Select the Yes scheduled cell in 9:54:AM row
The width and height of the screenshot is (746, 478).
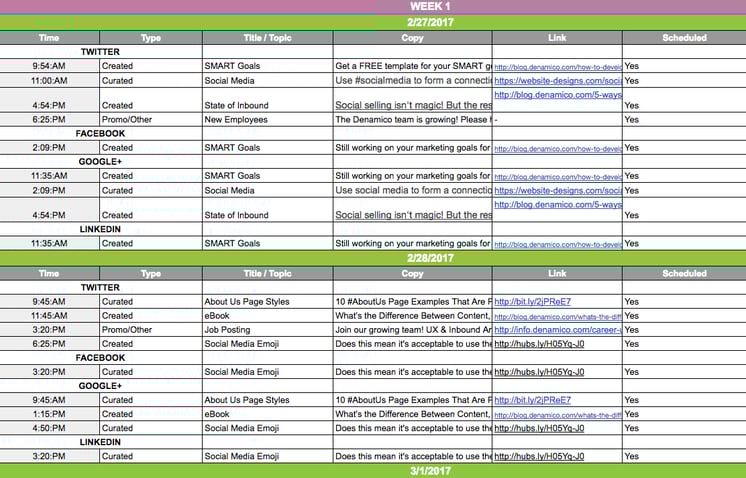pyautogui.click(x=685, y=66)
